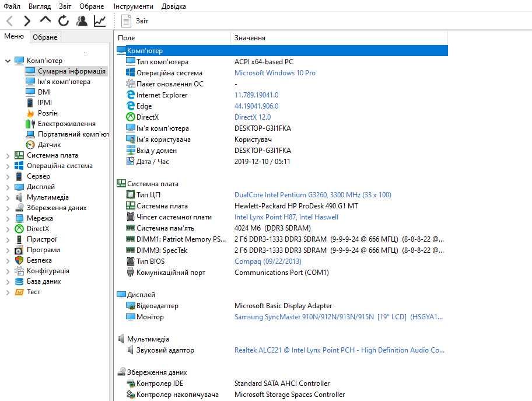Open the Інструменти menu

[134, 6]
